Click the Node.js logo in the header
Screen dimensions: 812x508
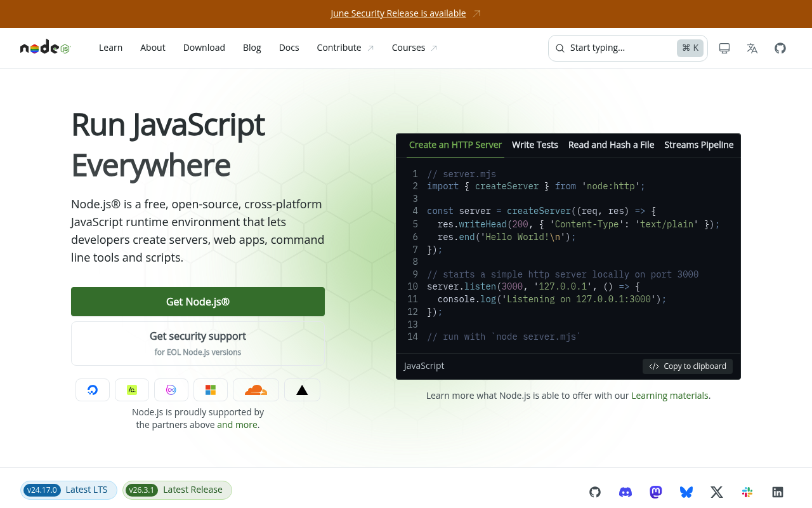tap(45, 48)
